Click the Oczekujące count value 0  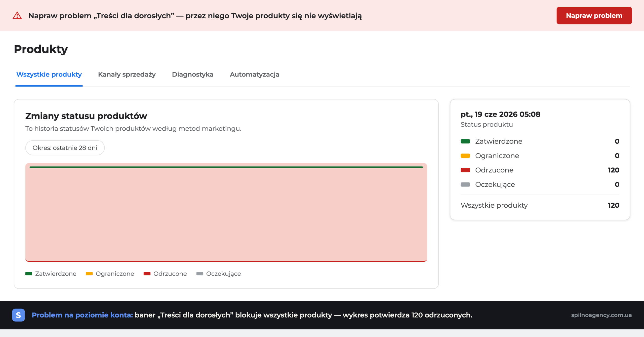point(617,184)
